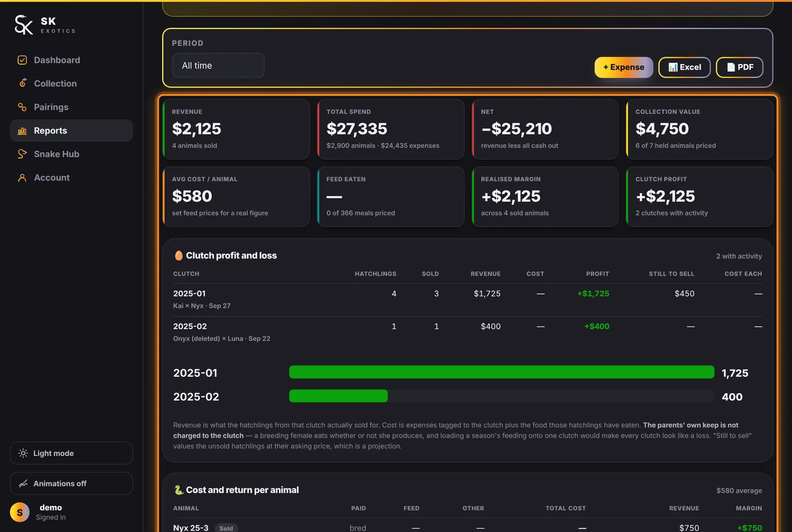Click the $450 still to sell cell
The height and width of the screenshot is (532, 792).
click(x=685, y=293)
